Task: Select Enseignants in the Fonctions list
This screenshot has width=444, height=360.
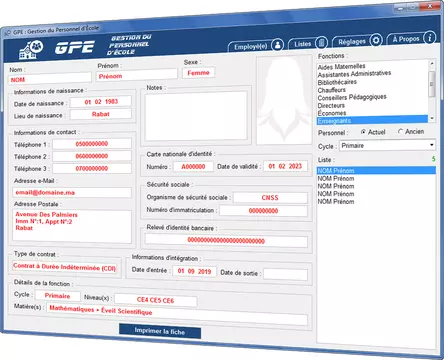Action: coord(372,120)
